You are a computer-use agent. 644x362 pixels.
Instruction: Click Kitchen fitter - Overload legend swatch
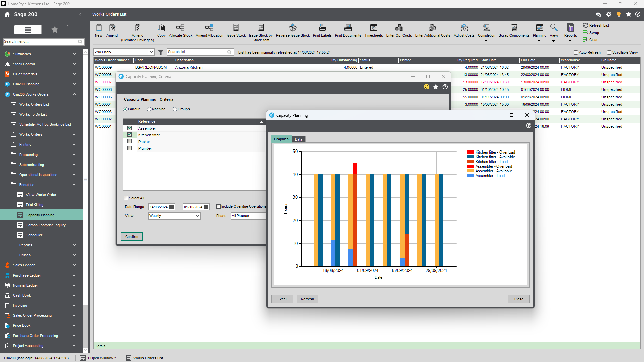(470, 152)
